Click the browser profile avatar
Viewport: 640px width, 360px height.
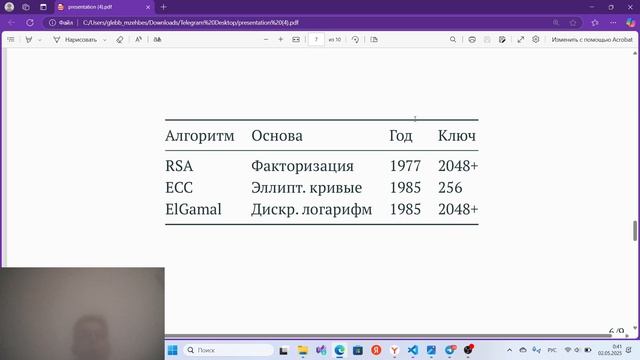pyautogui.click(x=9, y=7)
